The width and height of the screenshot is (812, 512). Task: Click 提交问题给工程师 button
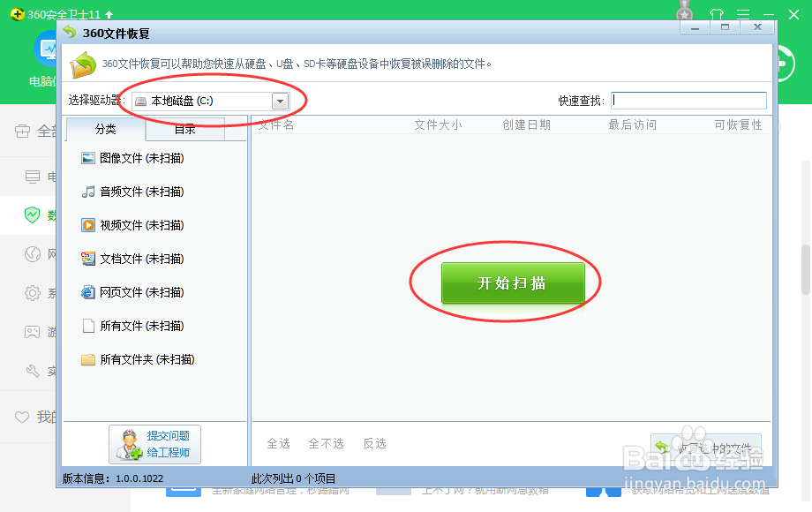(x=154, y=444)
